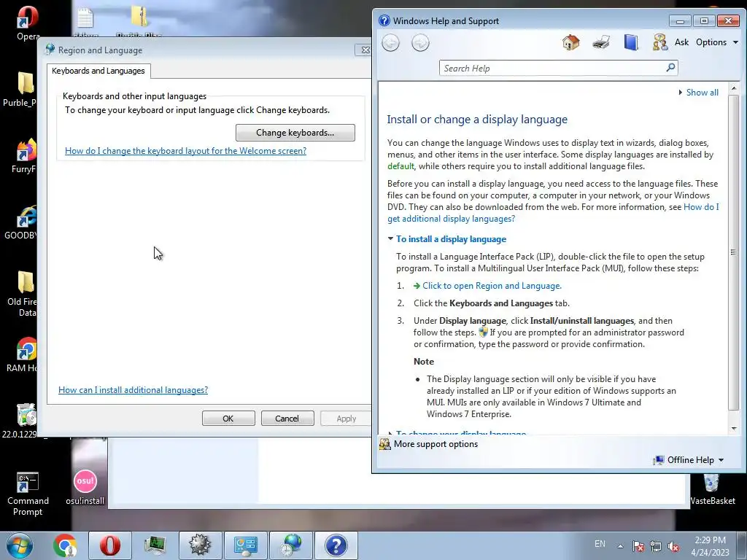This screenshot has height=560, width=747.
Task: Click the Help scrollbar down arrow
Action: pos(734,429)
